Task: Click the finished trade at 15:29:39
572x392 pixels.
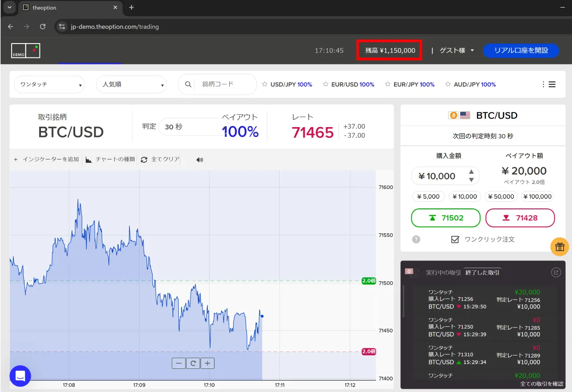Action: pos(484,327)
